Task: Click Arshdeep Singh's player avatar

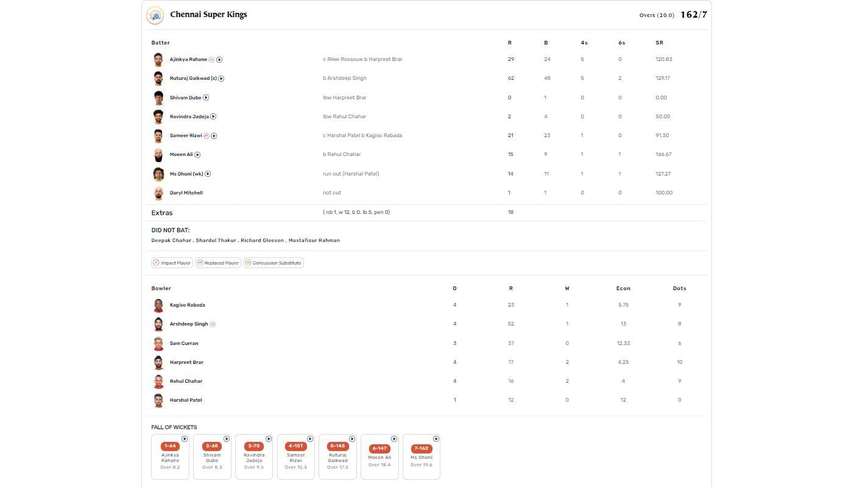Action: [x=158, y=324]
